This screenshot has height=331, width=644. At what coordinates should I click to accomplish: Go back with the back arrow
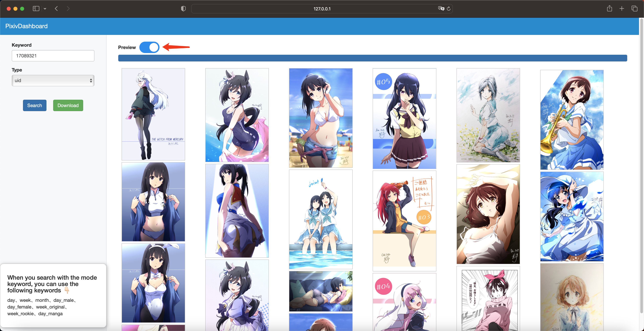coord(56,9)
